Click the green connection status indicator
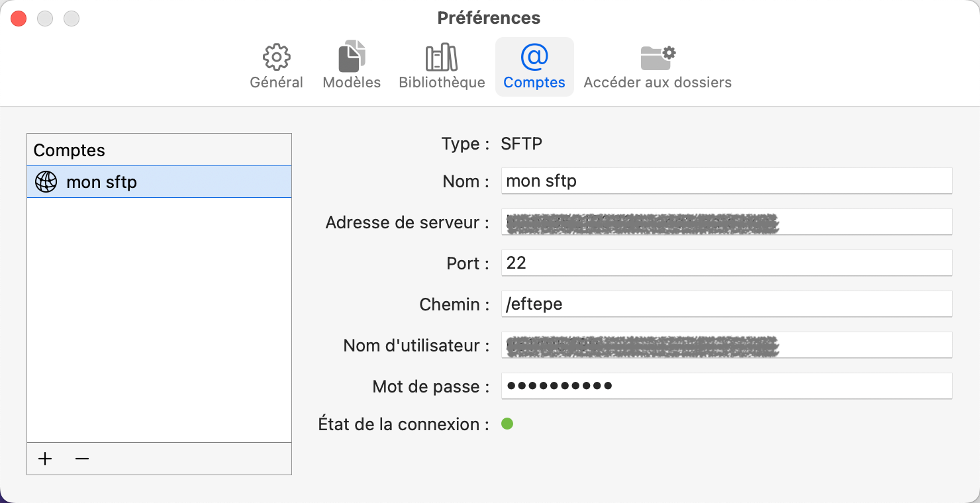The height and width of the screenshot is (503, 980). 507,423
